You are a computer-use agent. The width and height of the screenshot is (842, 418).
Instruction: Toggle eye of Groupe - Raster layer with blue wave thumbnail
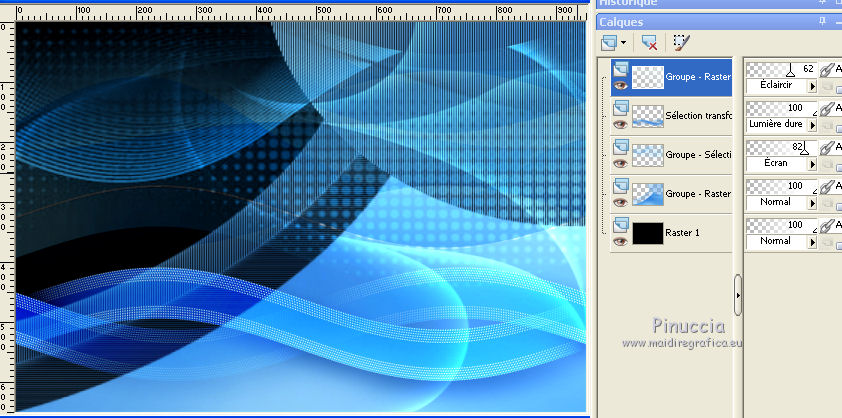pos(621,203)
